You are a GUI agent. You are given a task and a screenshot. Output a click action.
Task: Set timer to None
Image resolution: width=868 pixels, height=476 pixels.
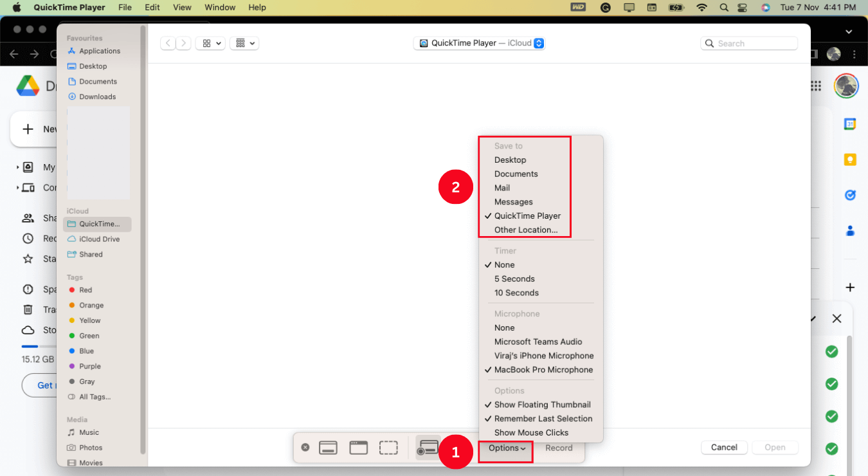pos(504,265)
